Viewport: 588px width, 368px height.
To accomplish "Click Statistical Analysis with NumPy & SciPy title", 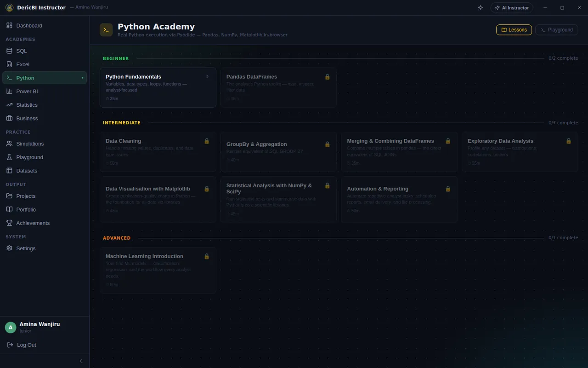I will coord(269,189).
